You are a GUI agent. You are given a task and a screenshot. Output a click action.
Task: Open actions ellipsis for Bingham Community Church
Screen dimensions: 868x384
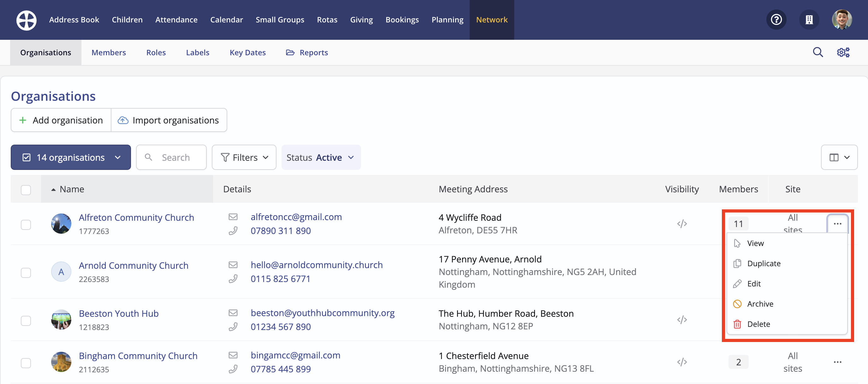(x=837, y=362)
